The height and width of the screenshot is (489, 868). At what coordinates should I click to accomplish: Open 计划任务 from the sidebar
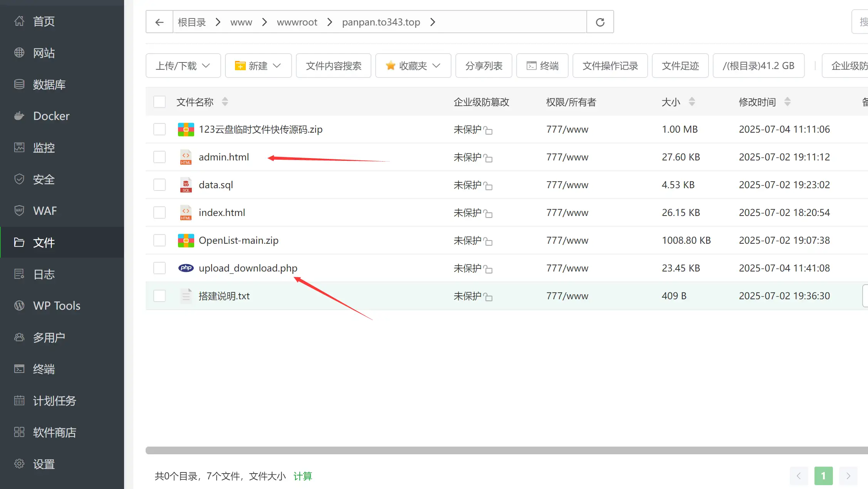pyautogui.click(x=54, y=401)
